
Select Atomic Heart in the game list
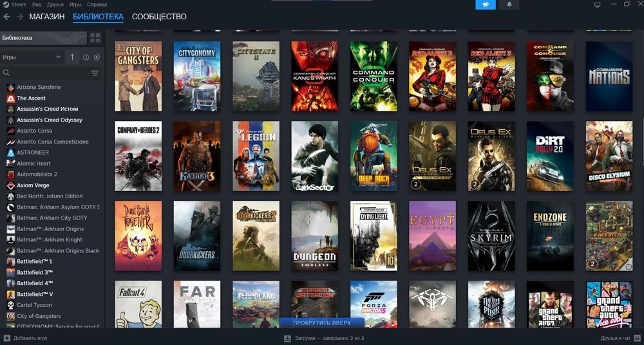pyautogui.click(x=33, y=163)
